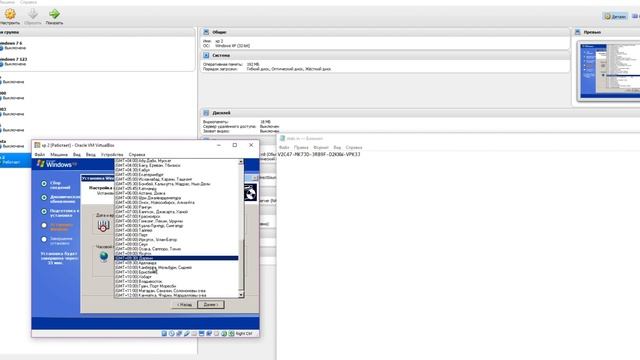Choose Осака, Саппоро, Токио time zone
This screenshot has width=640, height=360.
(x=176, y=249)
